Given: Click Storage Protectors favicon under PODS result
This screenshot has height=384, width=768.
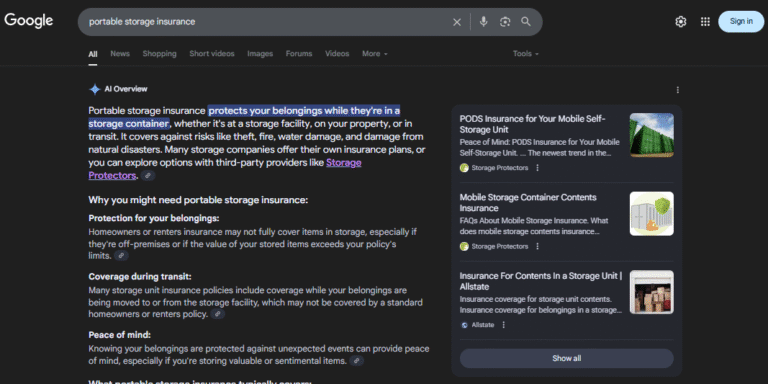Looking at the screenshot, I should click(x=464, y=168).
